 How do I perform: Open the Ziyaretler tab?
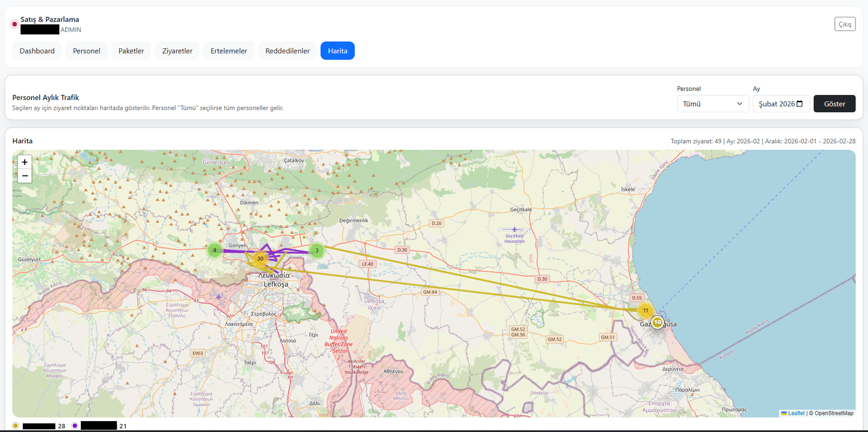pos(177,51)
